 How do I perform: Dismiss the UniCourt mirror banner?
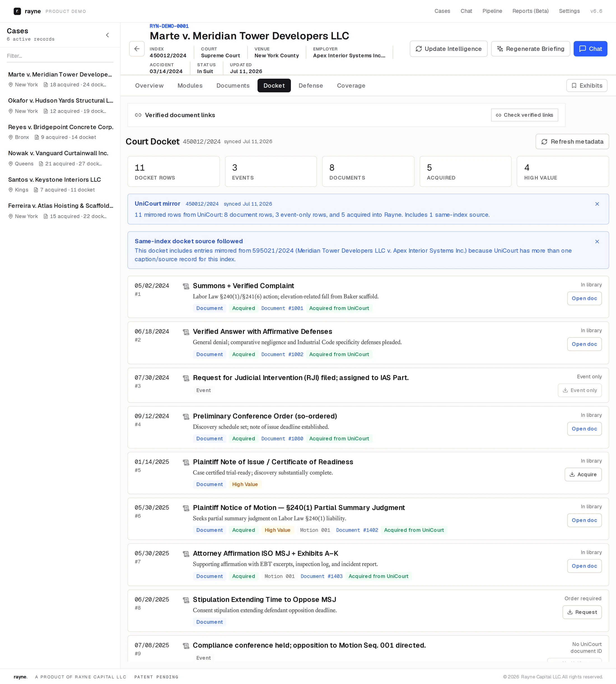point(597,204)
